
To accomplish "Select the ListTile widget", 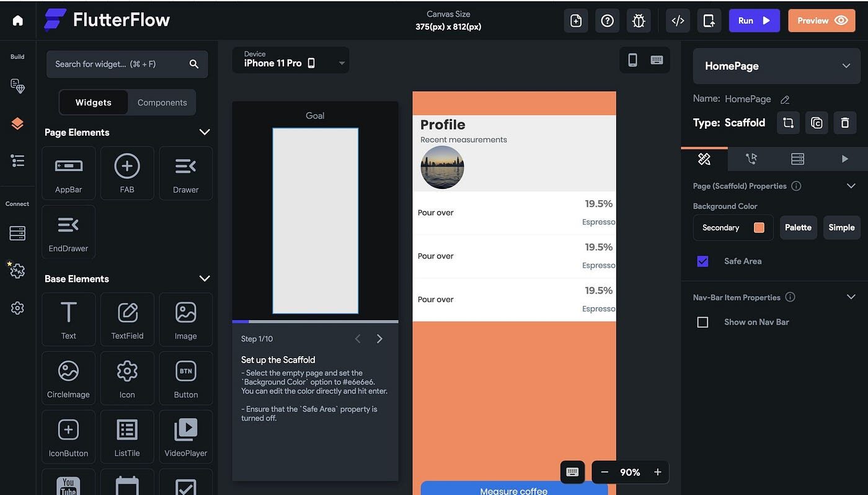I will point(127,437).
